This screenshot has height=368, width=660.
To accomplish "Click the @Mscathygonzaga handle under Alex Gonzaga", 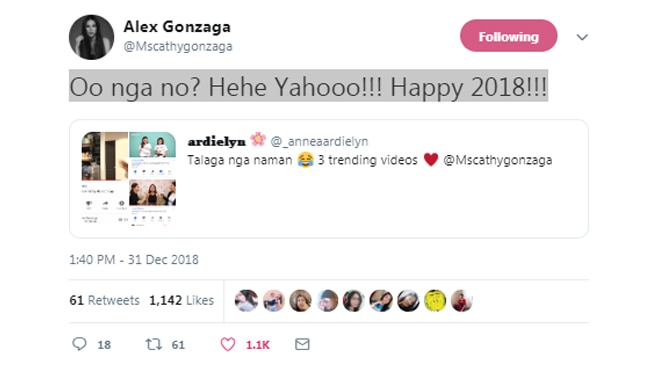I will (x=178, y=46).
